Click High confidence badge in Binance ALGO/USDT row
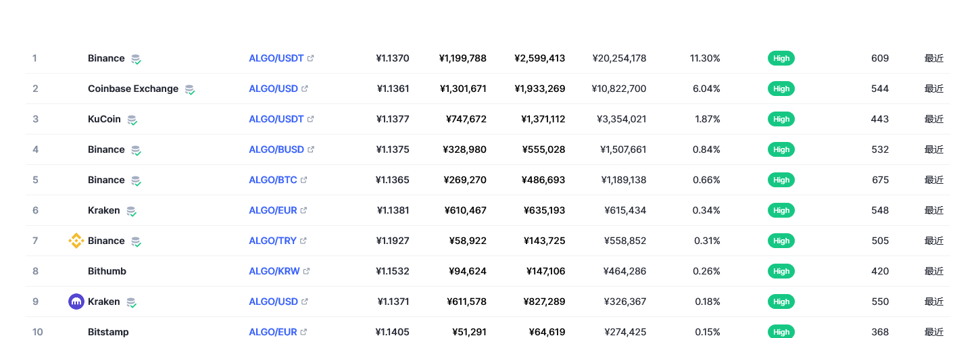980x338 pixels. pyautogui.click(x=781, y=58)
